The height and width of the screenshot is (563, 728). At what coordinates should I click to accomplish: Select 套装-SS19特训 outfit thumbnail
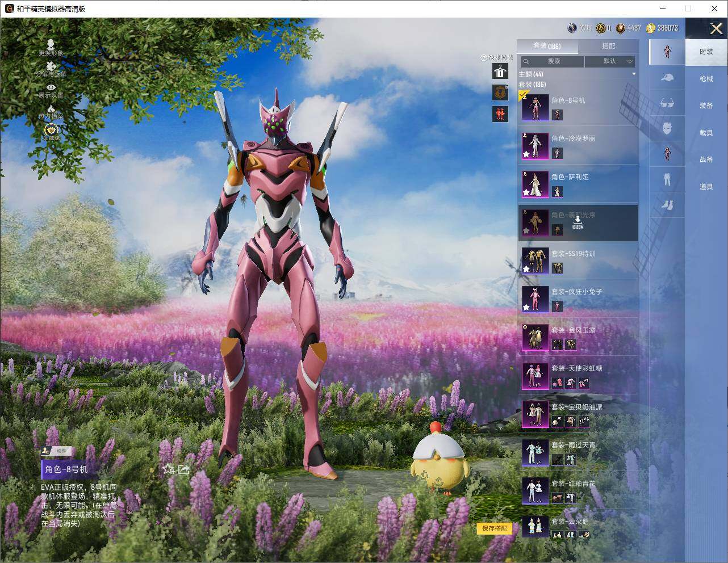coord(535,261)
